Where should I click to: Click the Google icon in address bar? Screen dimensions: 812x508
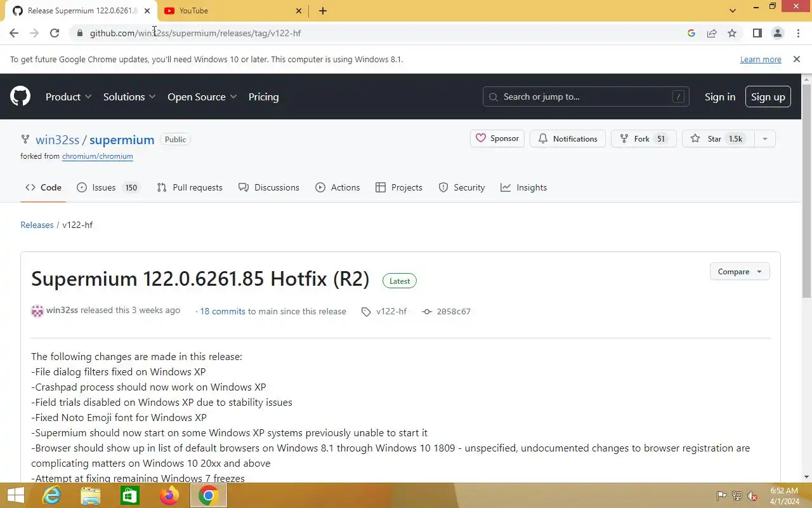coord(691,33)
